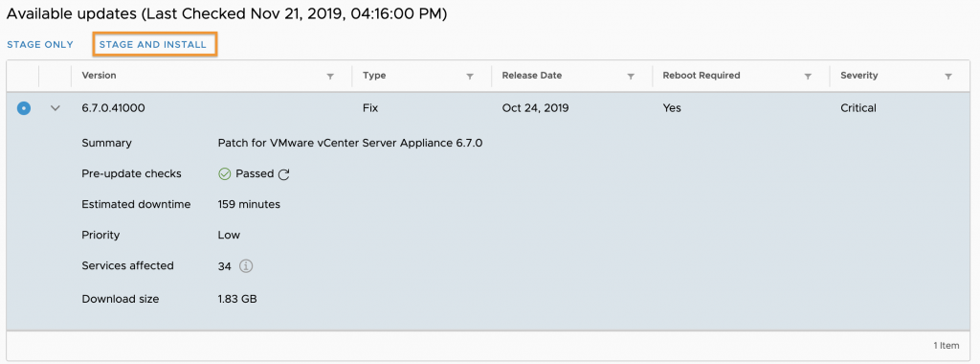Filter by Release Date column icon

pyautogui.click(x=631, y=77)
